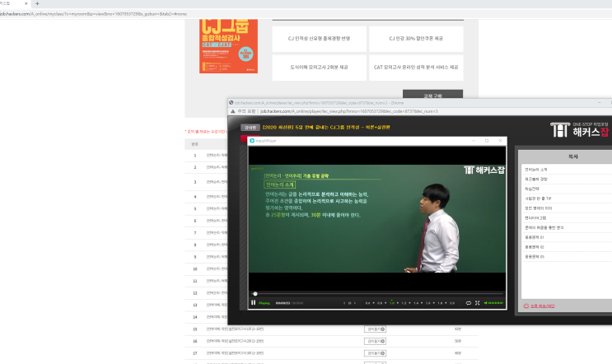Click lecture play button in row 15
This screenshot has height=364, width=612.
375,329
